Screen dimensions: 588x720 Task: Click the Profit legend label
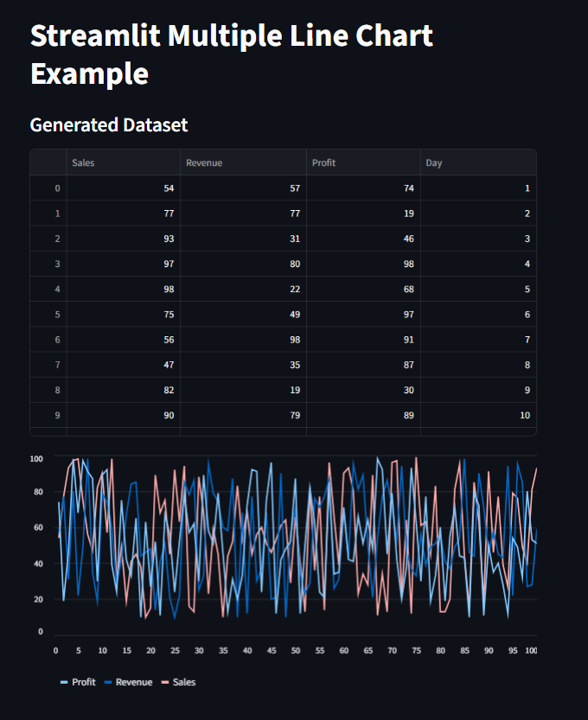(x=84, y=682)
